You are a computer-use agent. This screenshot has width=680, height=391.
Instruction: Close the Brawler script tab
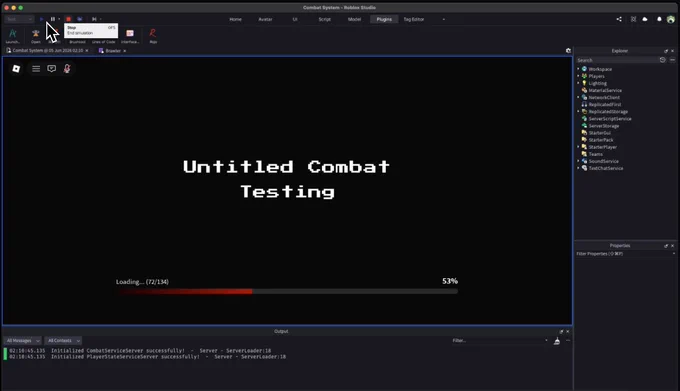click(x=124, y=51)
